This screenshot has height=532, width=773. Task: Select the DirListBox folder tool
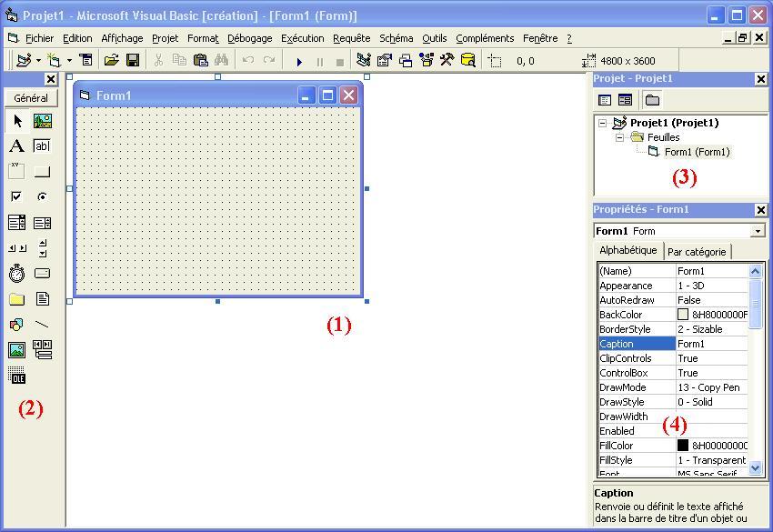(x=16, y=299)
